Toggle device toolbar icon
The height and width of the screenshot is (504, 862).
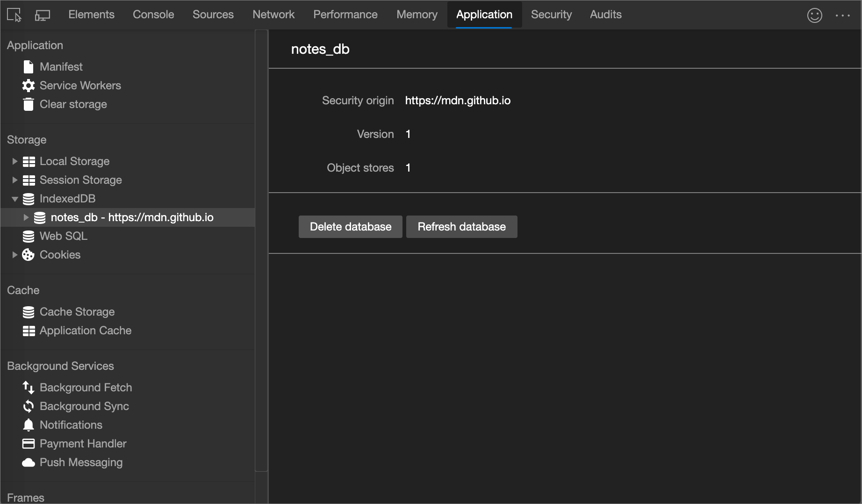(x=43, y=14)
